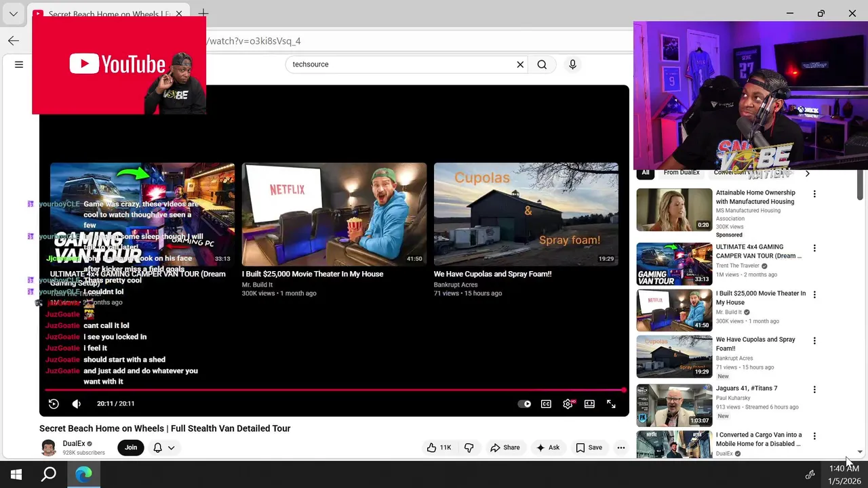Open the YouTube hamburger guide menu
Viewport: 868px width, 488px height.
pos(19,64)
